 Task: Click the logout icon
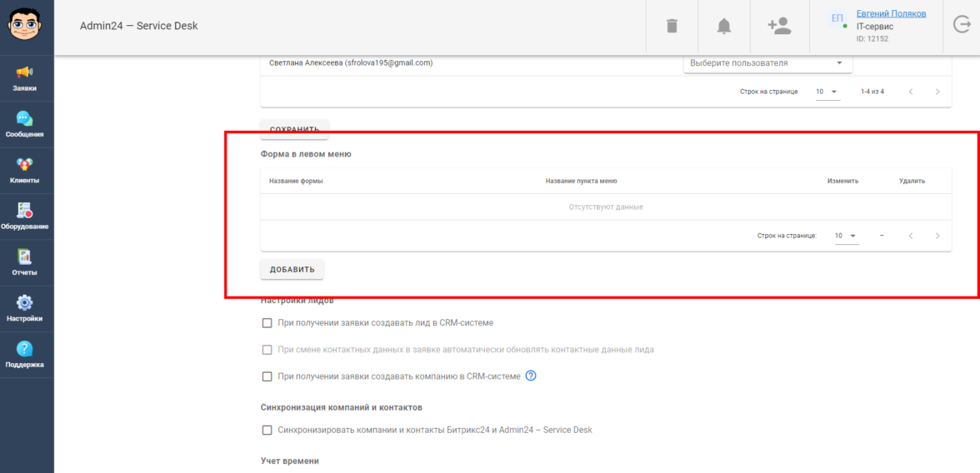point(961,26)
